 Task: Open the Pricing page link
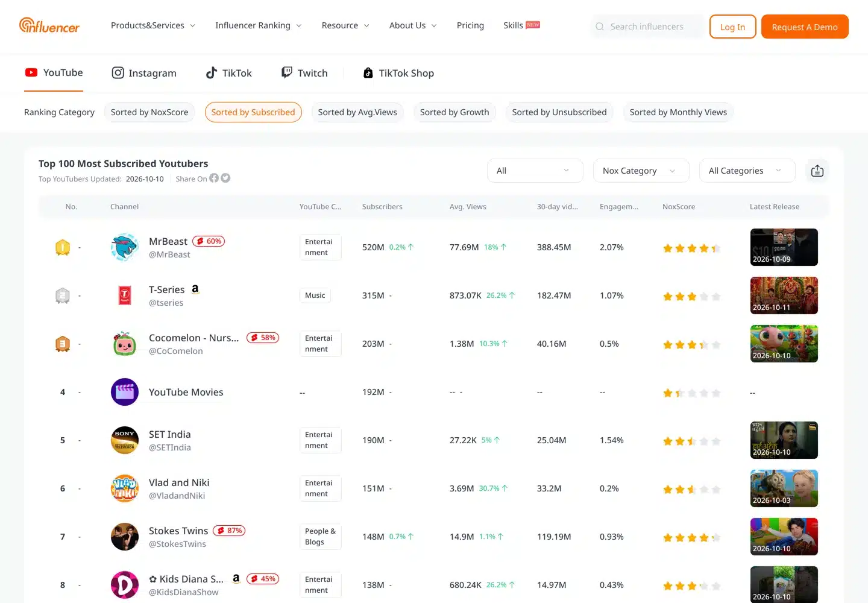[x=470, y=25]
